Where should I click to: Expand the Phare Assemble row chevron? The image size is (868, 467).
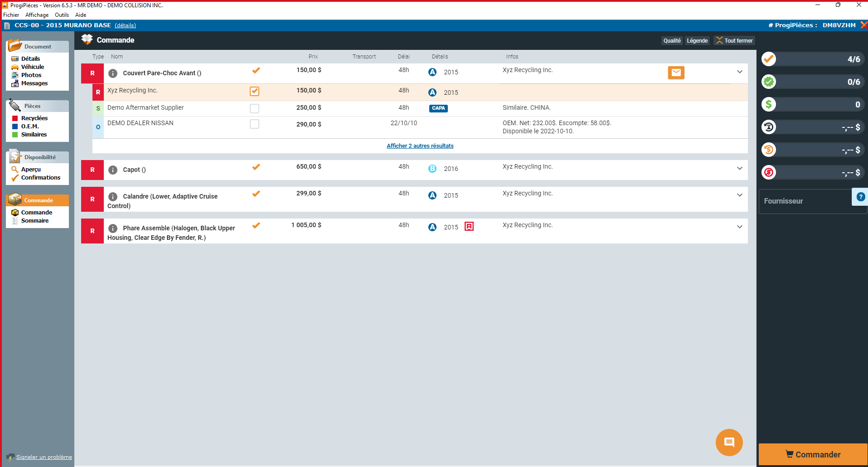tap(739, 227)
